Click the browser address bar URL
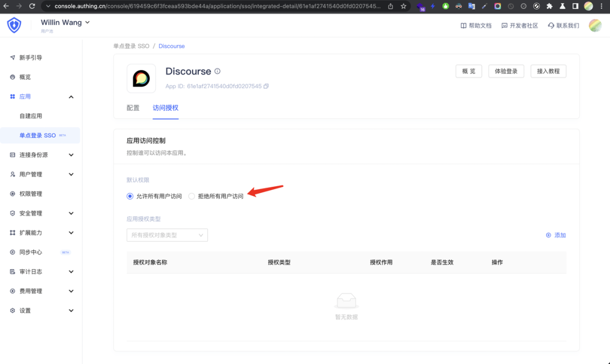 (217, 6)
